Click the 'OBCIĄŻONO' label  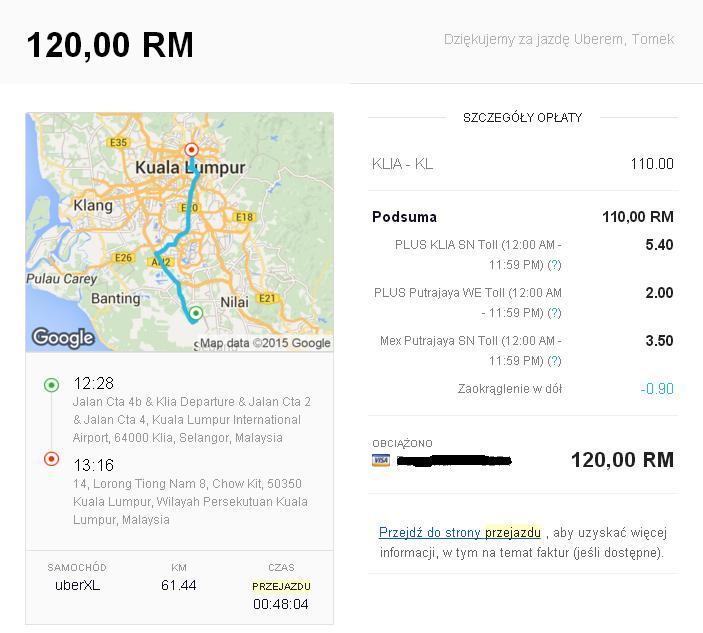[x=402, y=444]
